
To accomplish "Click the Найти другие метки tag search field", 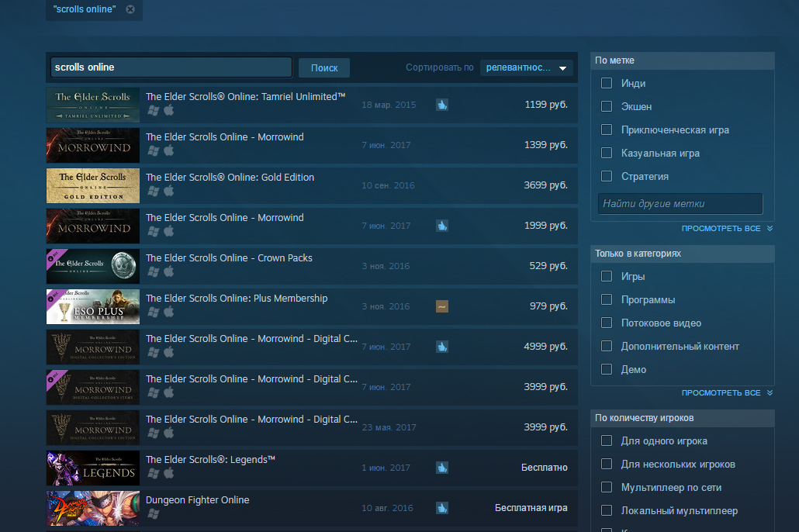I will coord(680,204).
